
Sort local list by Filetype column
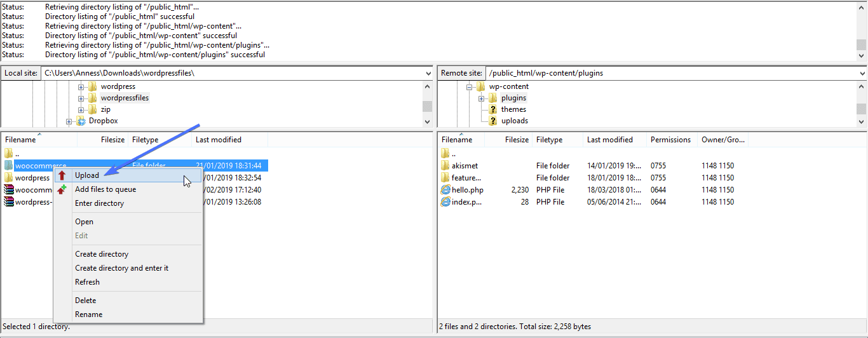coord(160,140)
